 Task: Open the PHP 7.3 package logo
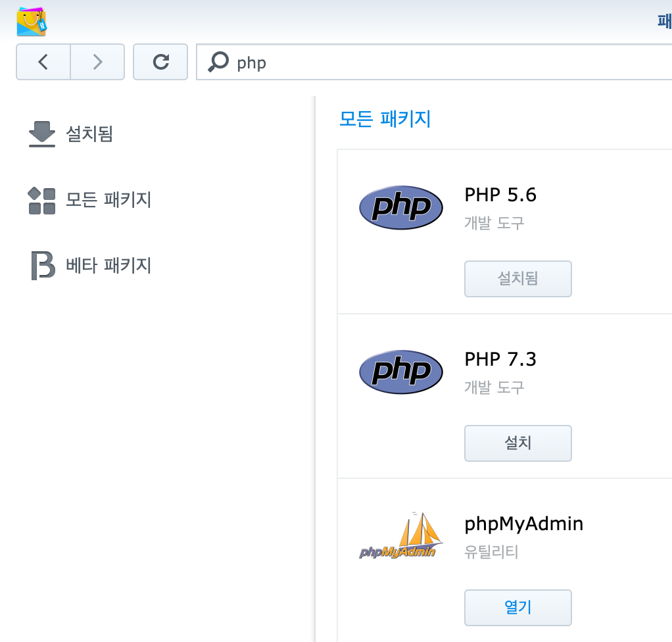[x=400, y=372]
